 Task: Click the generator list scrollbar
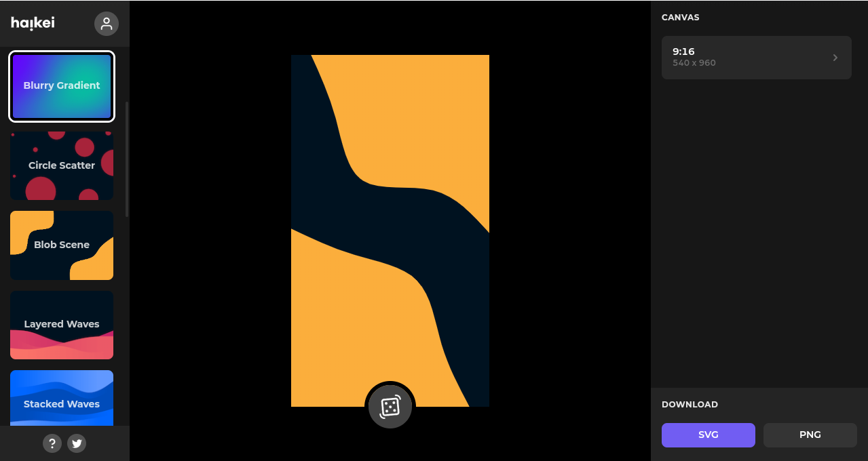(x=127, y=159)
